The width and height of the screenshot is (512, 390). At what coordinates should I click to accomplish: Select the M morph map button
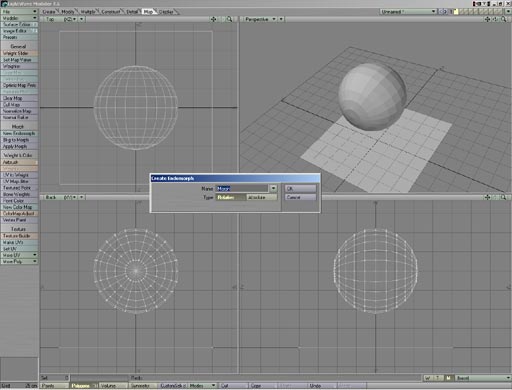pos(449,378)
